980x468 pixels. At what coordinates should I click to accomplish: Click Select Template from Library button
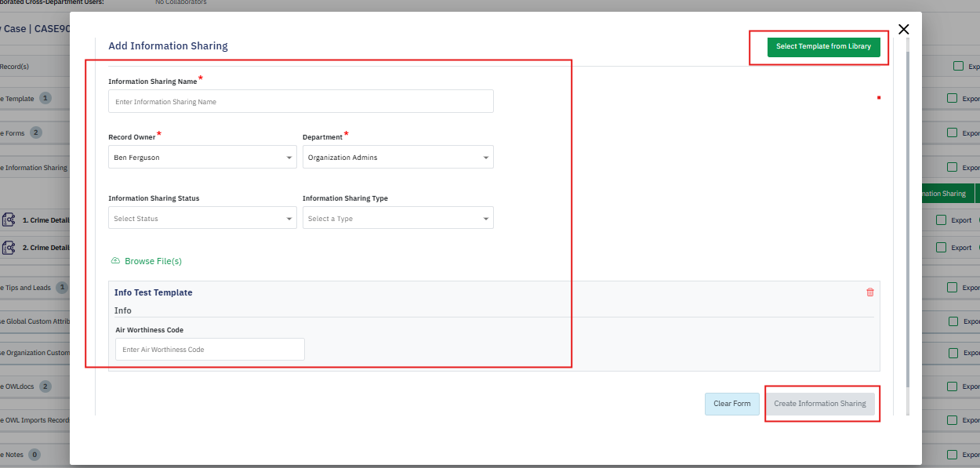click(823, 47)
